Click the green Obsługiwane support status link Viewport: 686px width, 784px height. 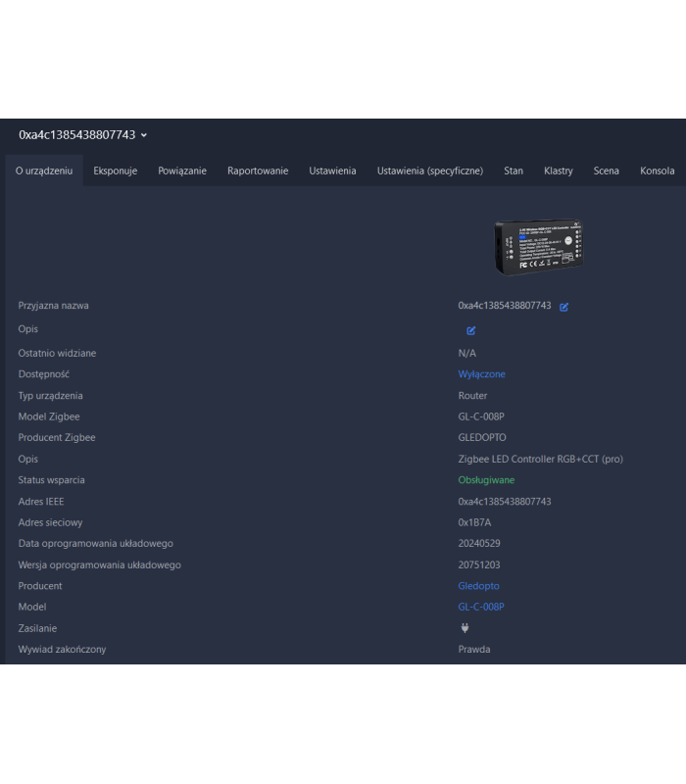[486, 480]
